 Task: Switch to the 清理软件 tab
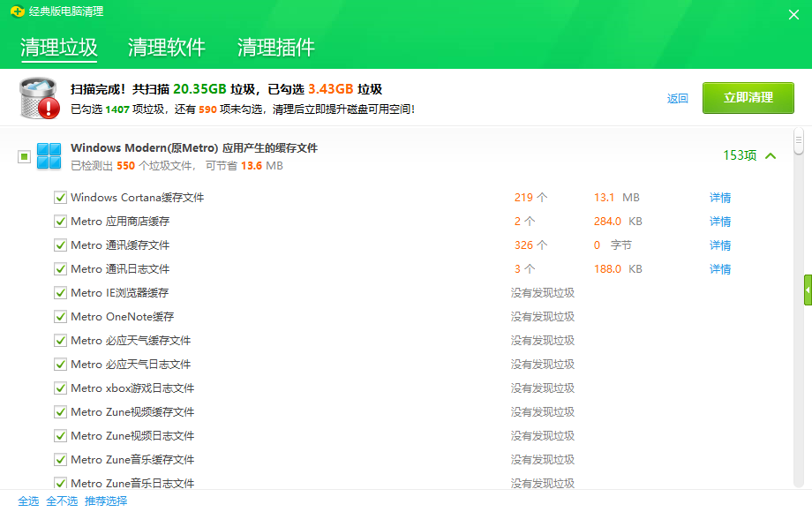[x=166, y=48]
